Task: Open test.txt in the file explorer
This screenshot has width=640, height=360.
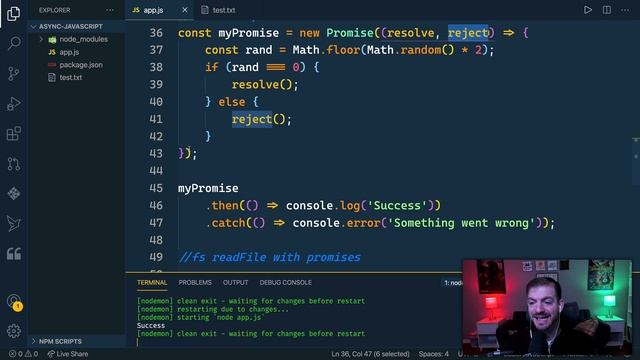Action: [77, 78]
